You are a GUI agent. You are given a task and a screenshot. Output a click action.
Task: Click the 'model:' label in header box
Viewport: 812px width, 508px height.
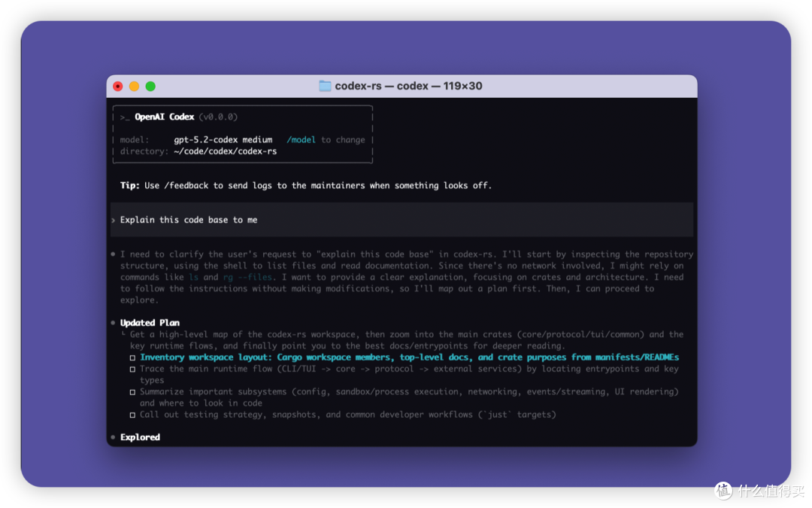coord(135,139)
